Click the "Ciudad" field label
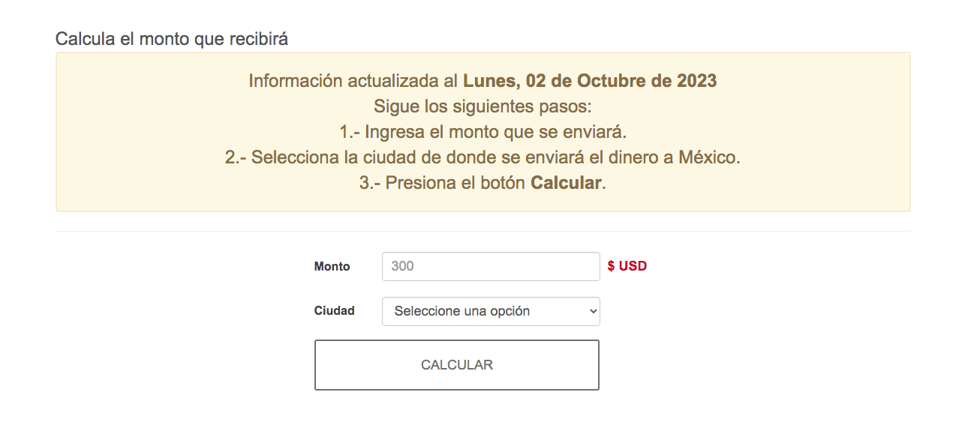 [x=334, y=310]
